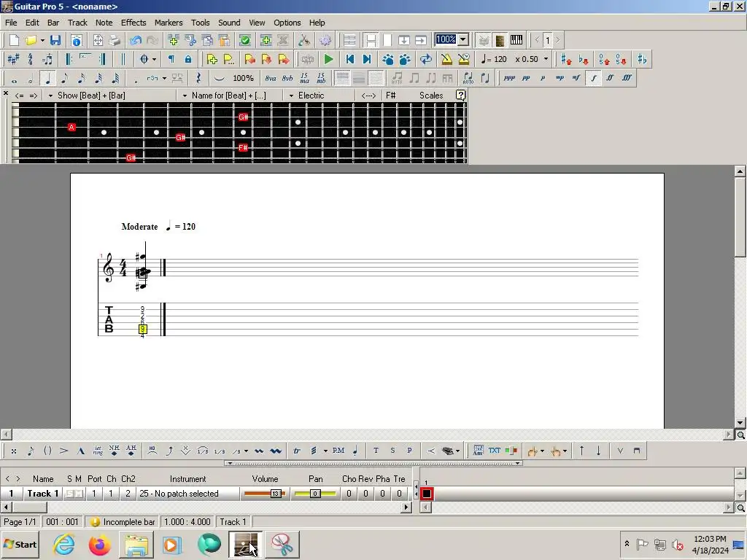Open the time signature 4/4 icon
This screenshot has height=560, width=747.
30,60
